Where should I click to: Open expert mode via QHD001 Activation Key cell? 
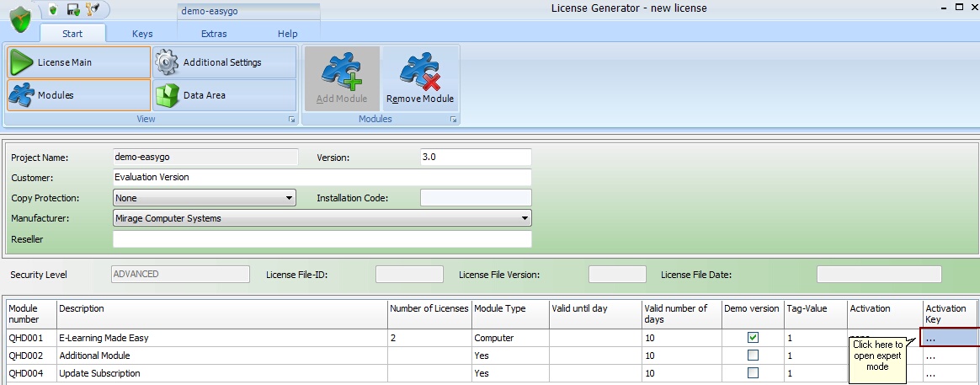click(950, 338)
